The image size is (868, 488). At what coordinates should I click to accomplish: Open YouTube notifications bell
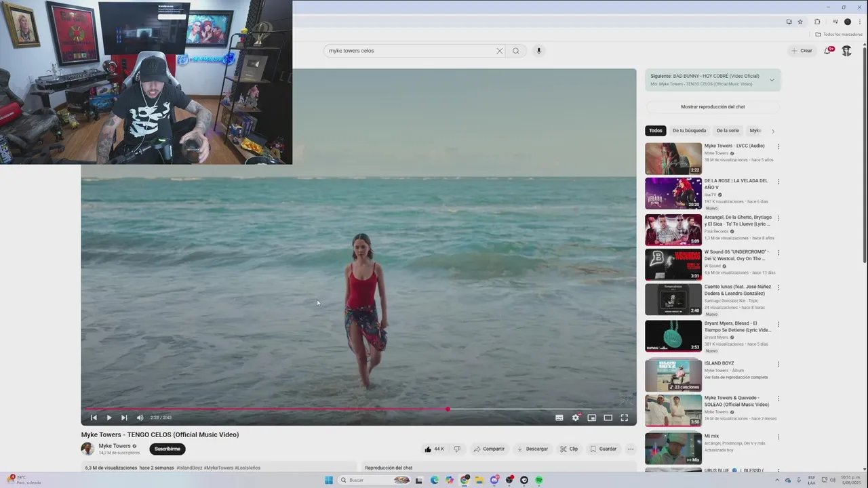pyautogui.click(x=828, y=51)
